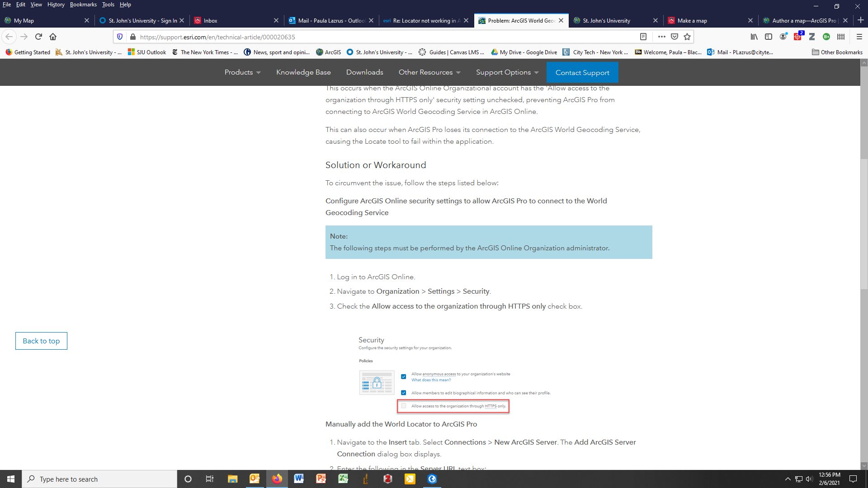Click the red Adblock extension with badge 2
This screenshot has width=868, height=488.
click(x=797, y=37)
